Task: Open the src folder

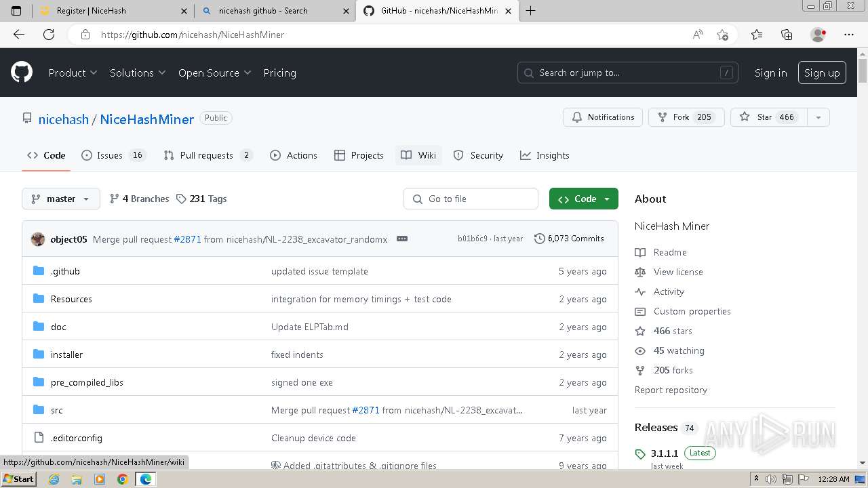Action: [x=56, y=410]
